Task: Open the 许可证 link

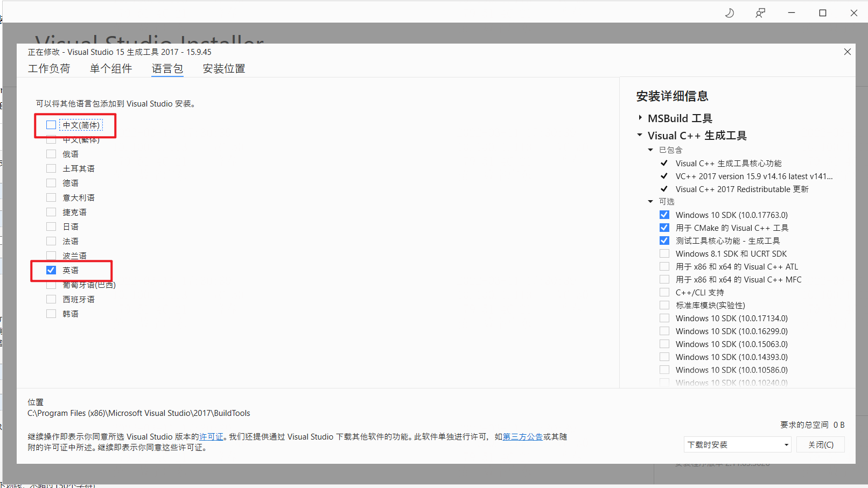Action: point(211,437)
